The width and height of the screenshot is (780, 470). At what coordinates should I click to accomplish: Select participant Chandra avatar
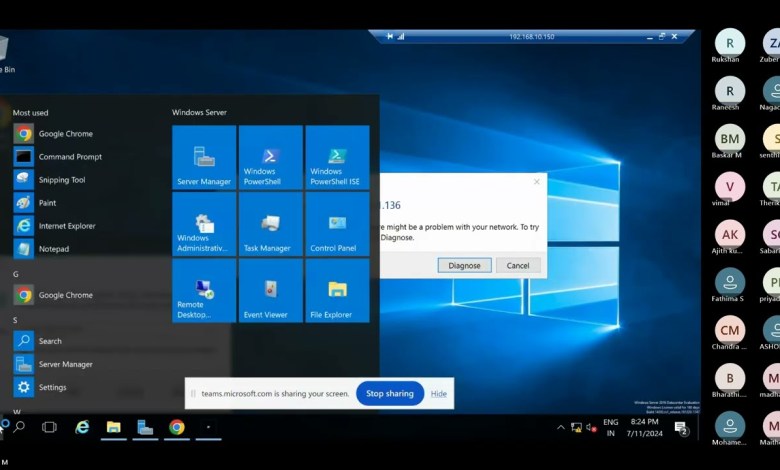(730, 330)
